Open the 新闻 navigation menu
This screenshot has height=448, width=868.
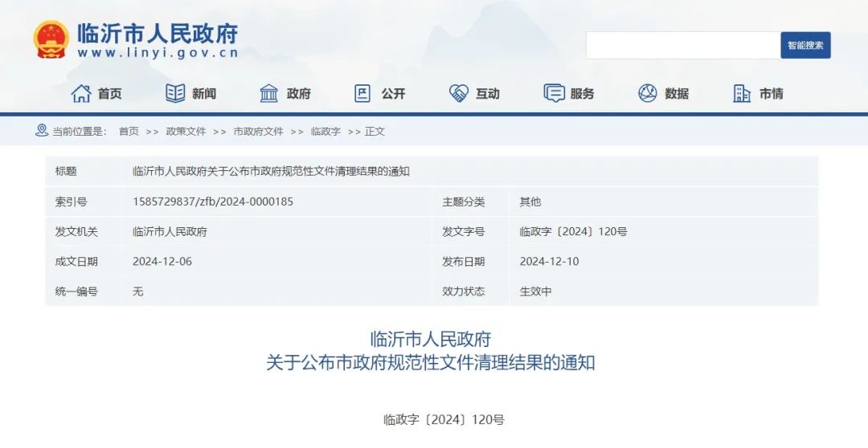tap(204, 94)
